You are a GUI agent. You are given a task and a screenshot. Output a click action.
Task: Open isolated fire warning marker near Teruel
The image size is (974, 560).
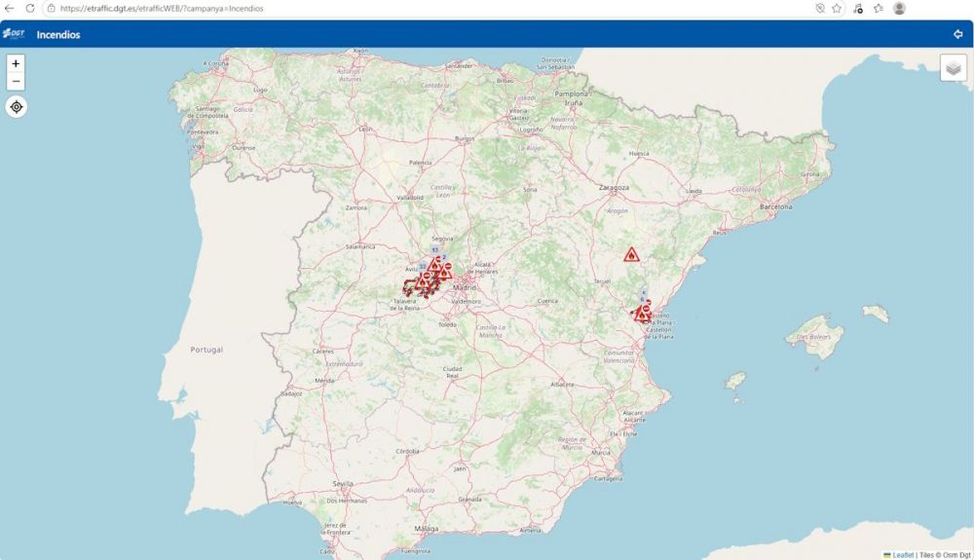(x=631, y=254)
